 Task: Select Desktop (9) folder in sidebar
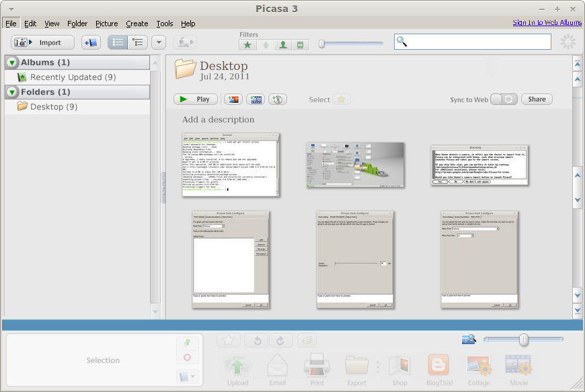pyautogui.click(x=77, y=107)
